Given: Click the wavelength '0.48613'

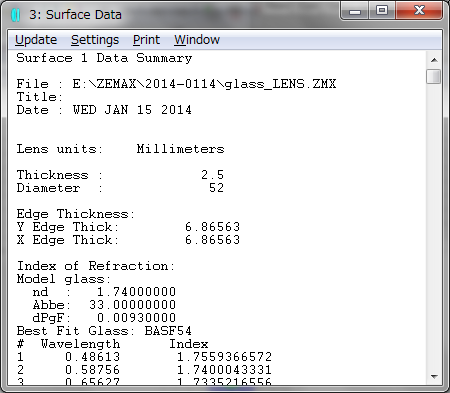Looking at the screenshot, I should coord(92,357).
